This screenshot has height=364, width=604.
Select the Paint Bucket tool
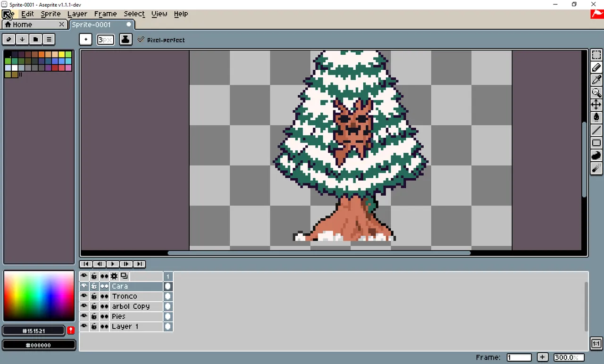pos(596,117)
